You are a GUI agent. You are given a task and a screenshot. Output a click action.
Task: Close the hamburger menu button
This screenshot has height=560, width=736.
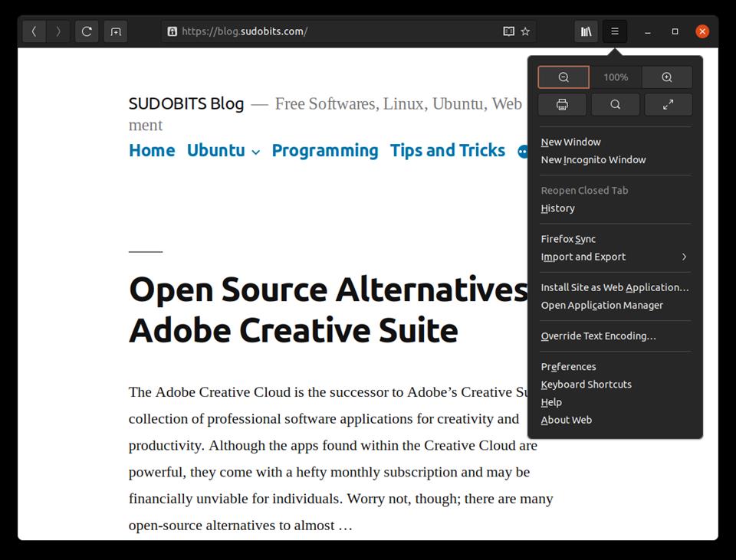pos(615,31)
